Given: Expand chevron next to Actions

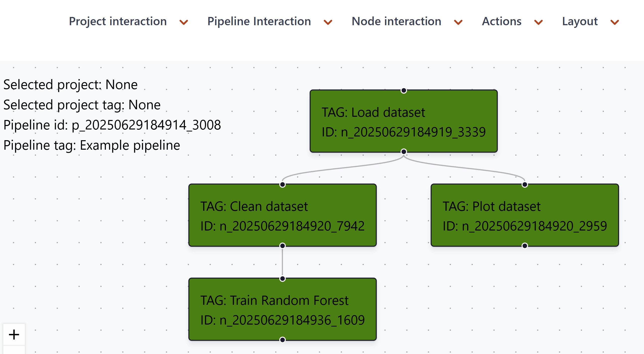Looking at the screenshot, I should point(539,22).
